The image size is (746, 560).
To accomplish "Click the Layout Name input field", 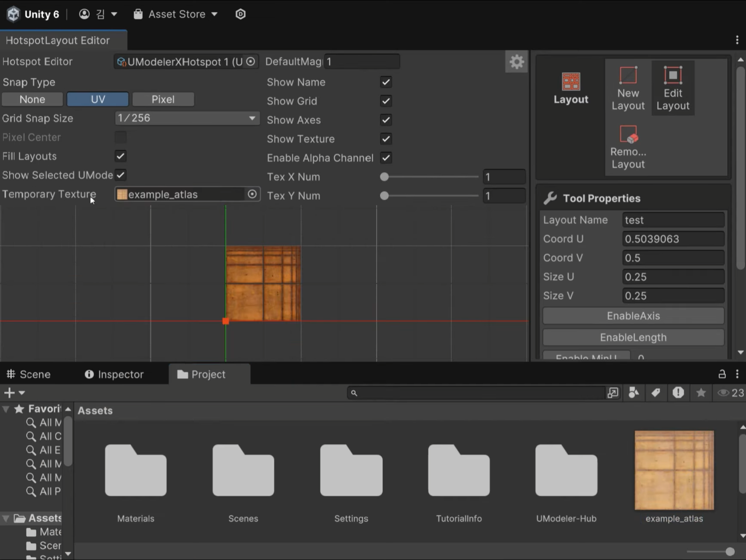I will 673,220.
